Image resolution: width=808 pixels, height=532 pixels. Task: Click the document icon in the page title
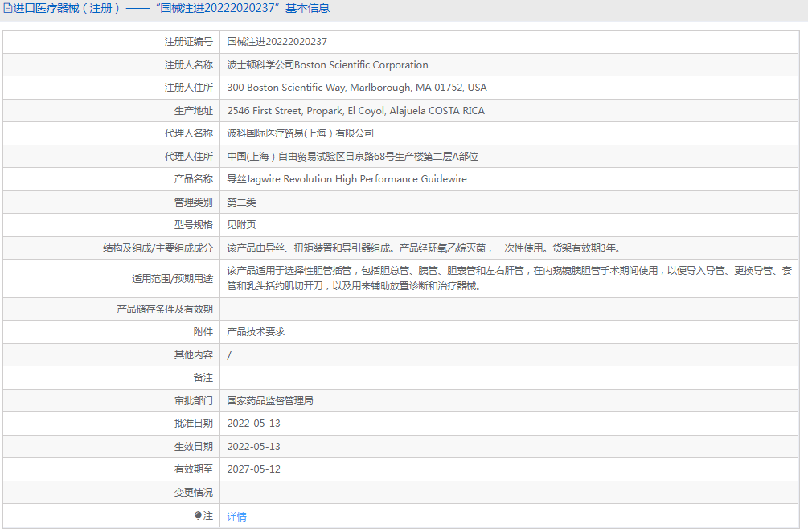pos(7,8)
